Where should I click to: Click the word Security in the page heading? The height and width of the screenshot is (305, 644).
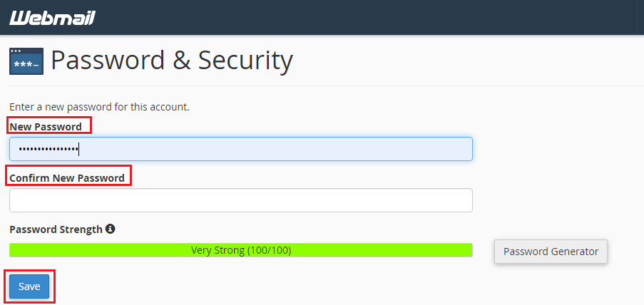pyautogui.click(x=245, y=61)
